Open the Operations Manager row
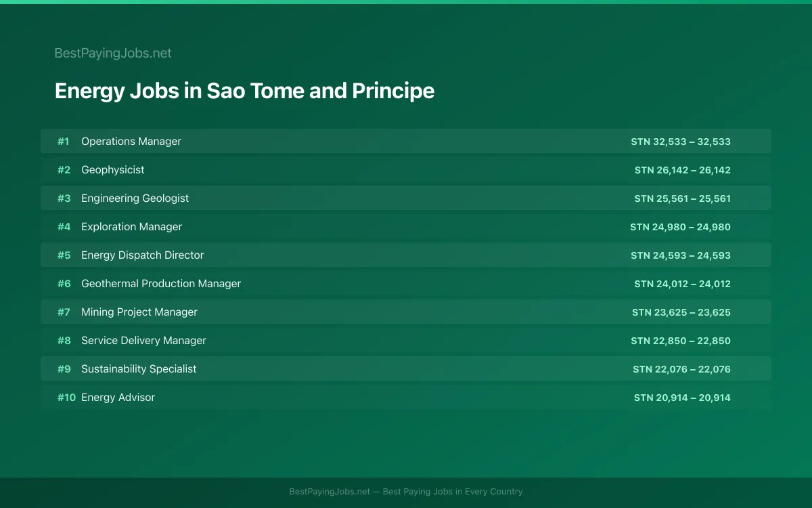 click(406, 141)
